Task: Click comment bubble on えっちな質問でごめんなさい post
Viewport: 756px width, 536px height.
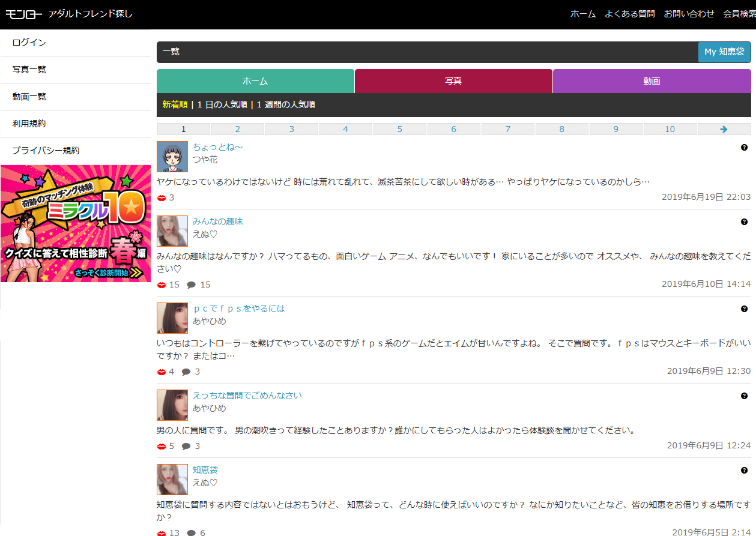Action: [x=186, y=447]
